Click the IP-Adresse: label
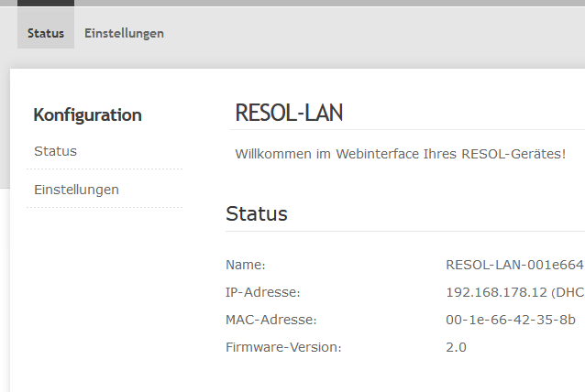 262,292
